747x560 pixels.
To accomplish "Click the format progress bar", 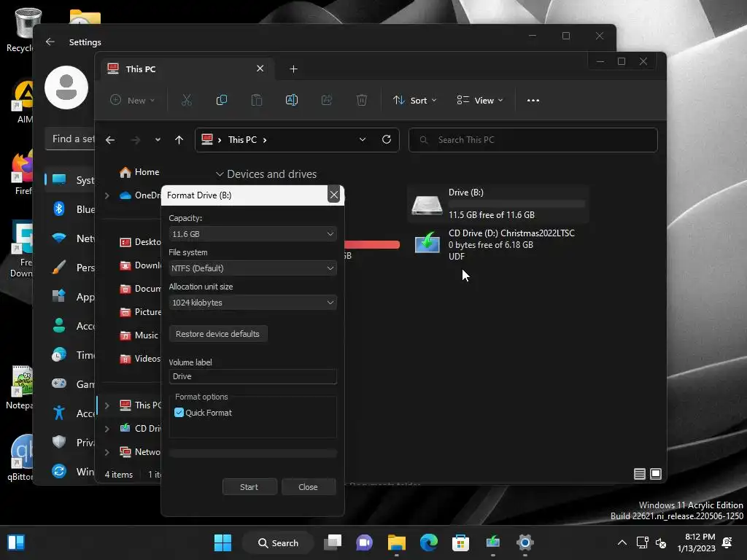I will [x=253, y=454].
